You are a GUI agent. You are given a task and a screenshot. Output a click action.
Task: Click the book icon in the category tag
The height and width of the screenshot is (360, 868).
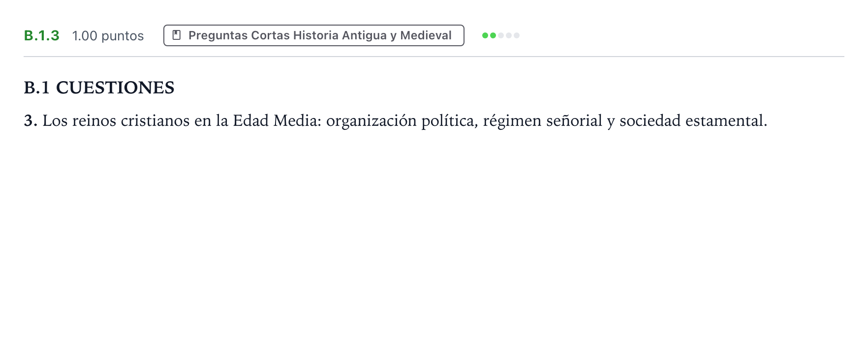pyautogui.click(x=177, y=35)
